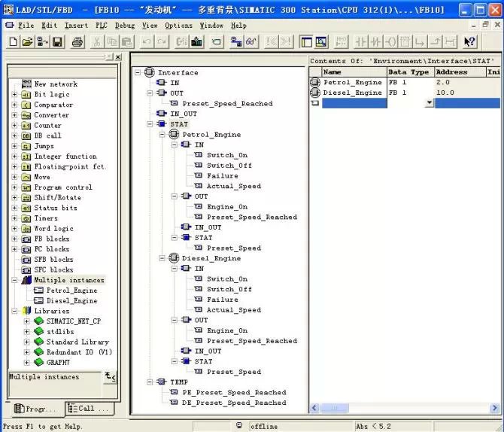Collapse the TEMP section
The image size is (504, 432).
coord(150,382)
